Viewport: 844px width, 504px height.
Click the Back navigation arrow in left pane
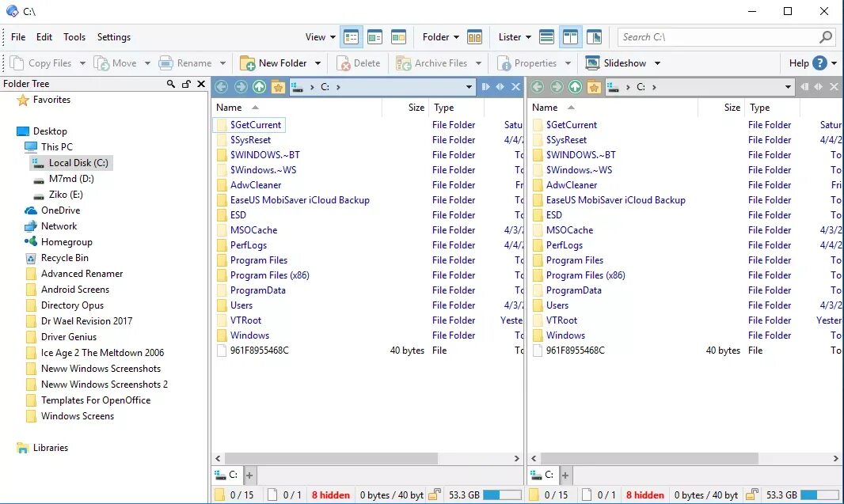[x=221, y=87]
